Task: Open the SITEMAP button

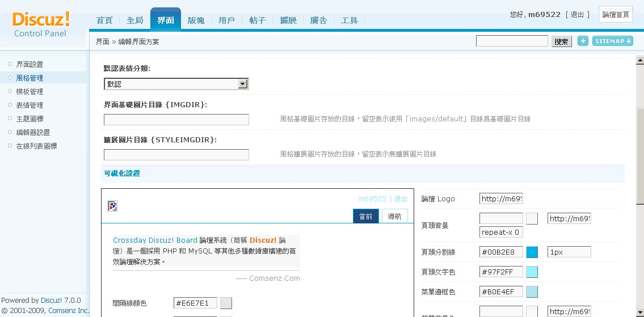Action: tap(612, 41)
